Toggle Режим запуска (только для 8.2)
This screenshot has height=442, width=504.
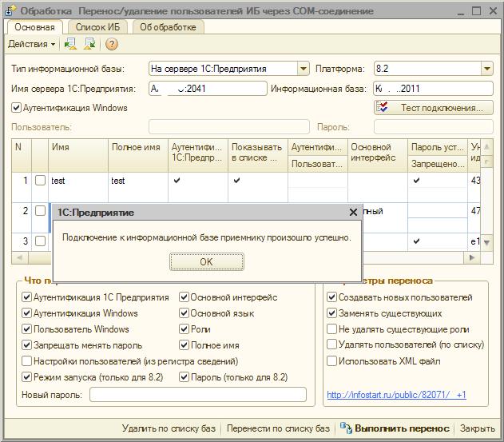tap(26, 377)
